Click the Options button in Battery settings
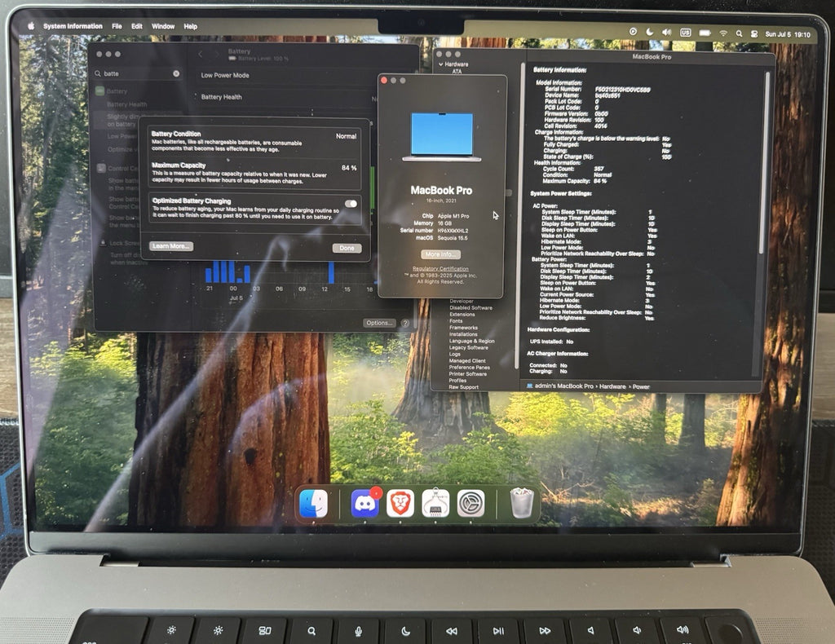 click(x=380, y=323)
